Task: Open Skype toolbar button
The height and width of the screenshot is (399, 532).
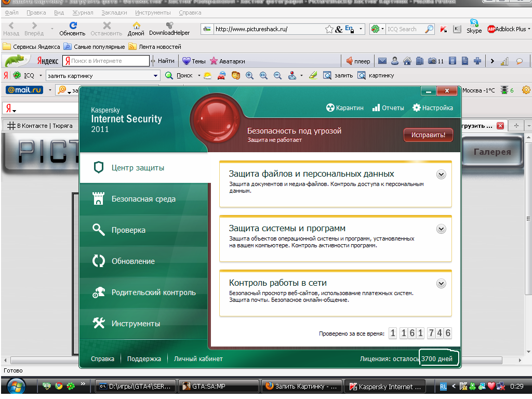Action: 474,26
